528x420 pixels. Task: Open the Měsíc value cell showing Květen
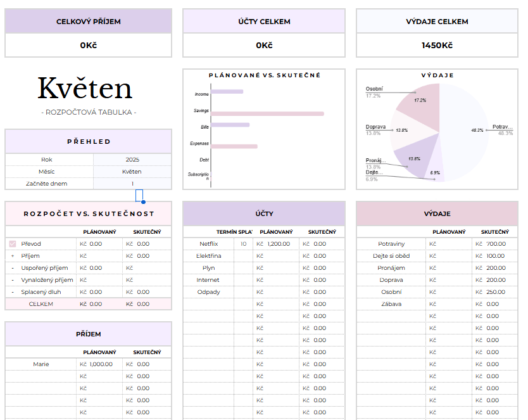[132, 172]
